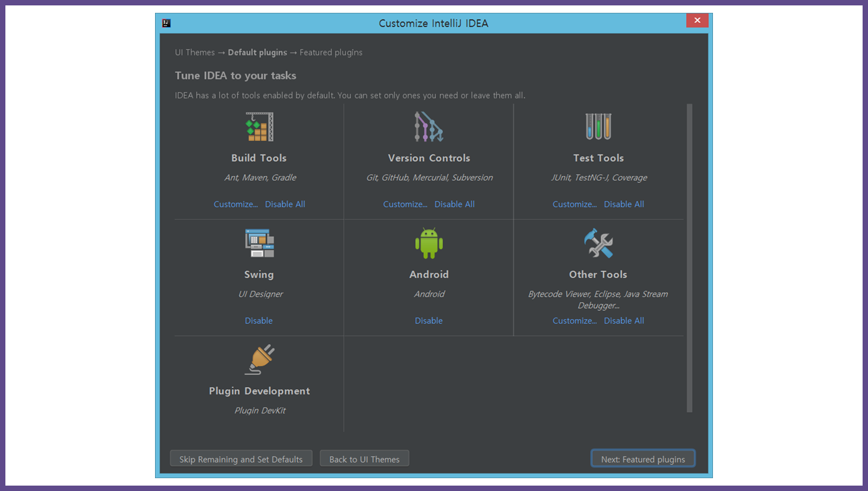
Task: Click 'JUnit, TestNG-J, Coverage' text
Action: pos(599,178)
